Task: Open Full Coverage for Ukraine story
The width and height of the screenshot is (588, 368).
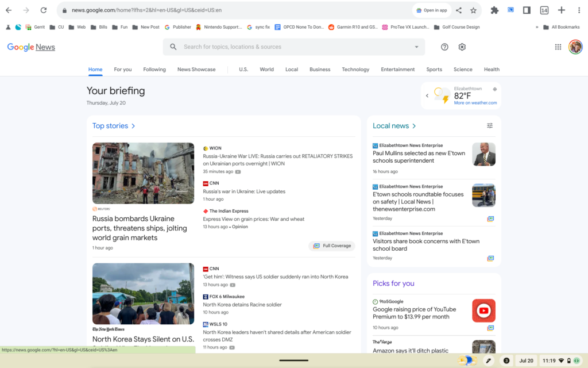Action: point(332,246)
